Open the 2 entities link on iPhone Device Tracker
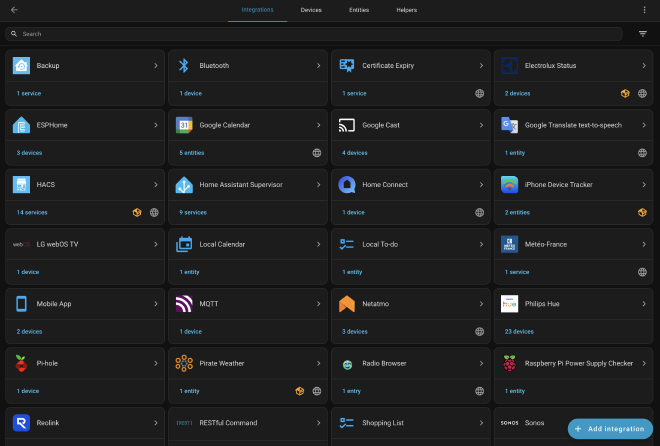660x446 pixels. point(517,212)
